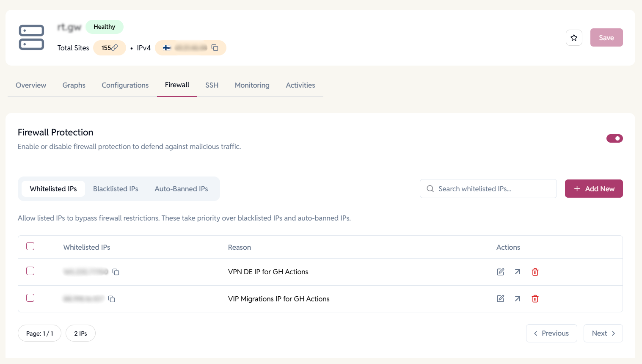This screenshot has height=364, width=642.
Task: Select the VPN DE IP row checkbox
Action: pos(30,271)
